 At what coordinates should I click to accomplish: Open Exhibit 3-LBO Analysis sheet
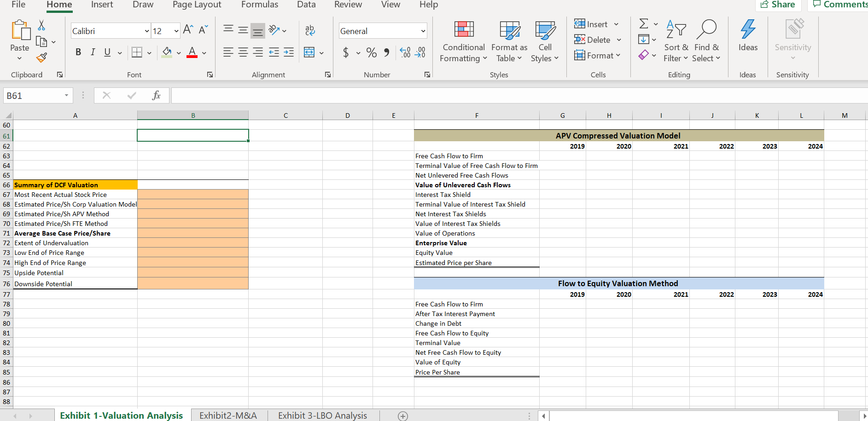pos(322,415)
